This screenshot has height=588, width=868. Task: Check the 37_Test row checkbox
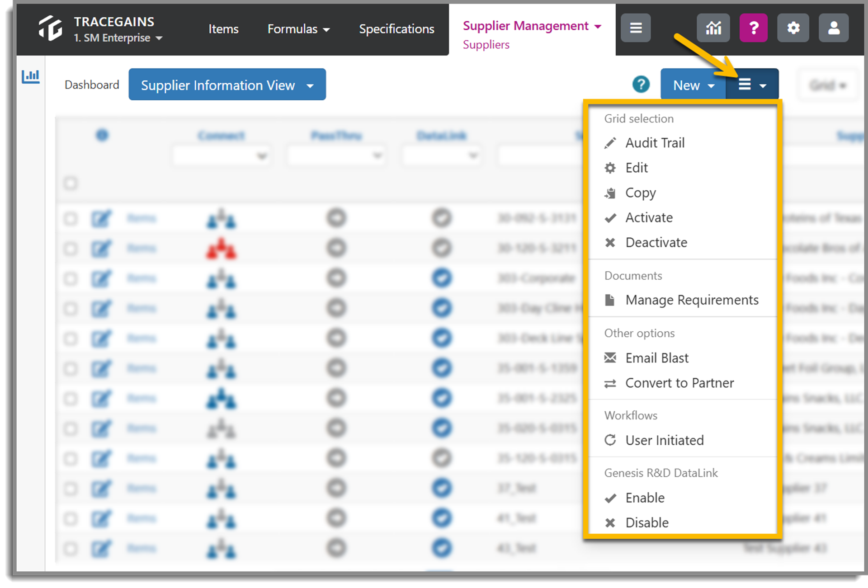coord(71,489)
